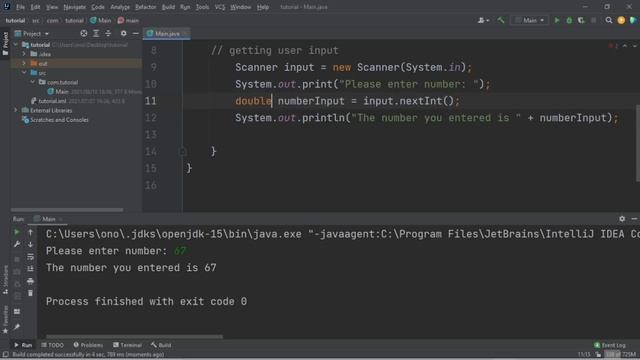
Task: Build project with the green hammer icon
Action: click(x=501, y=20)
